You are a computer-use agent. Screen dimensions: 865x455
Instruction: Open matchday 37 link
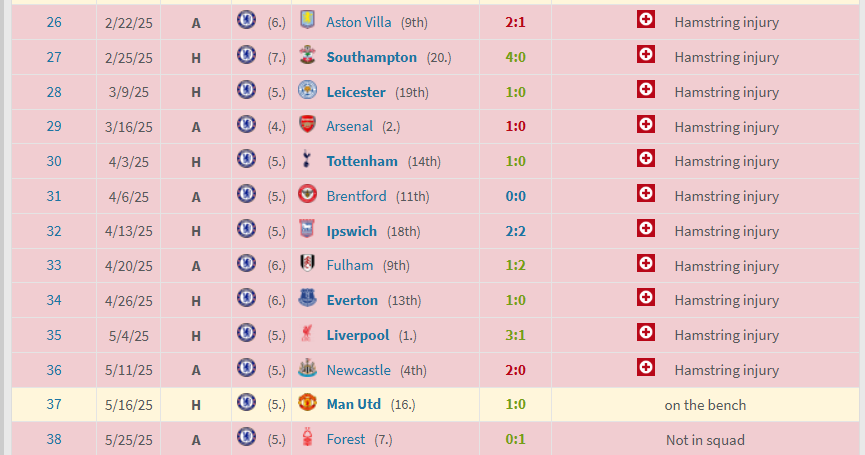click(x=54, y=405)
